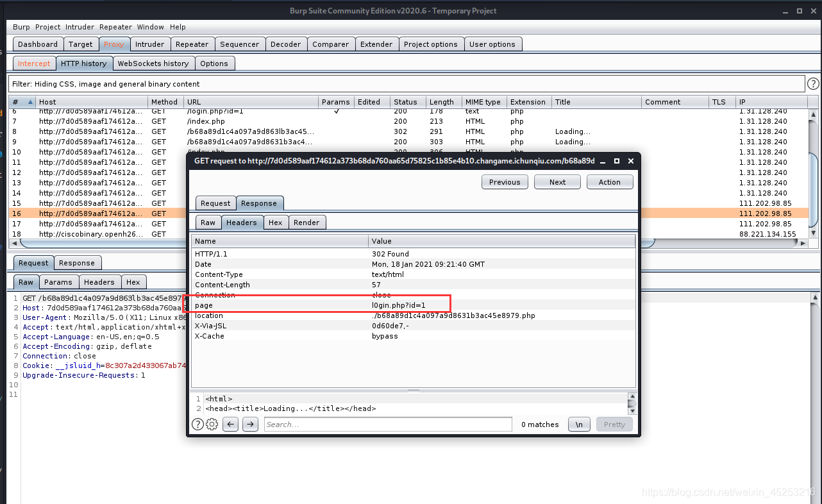This screenshot has width=822, height=504.
Task: Switch to the Intruder tab
Action: point(149,44)
